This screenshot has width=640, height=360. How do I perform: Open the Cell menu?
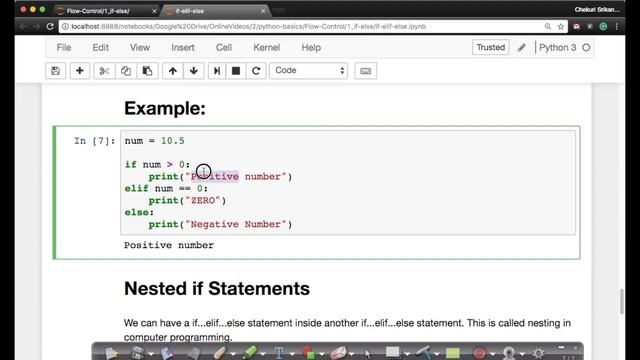pos(224,48)
